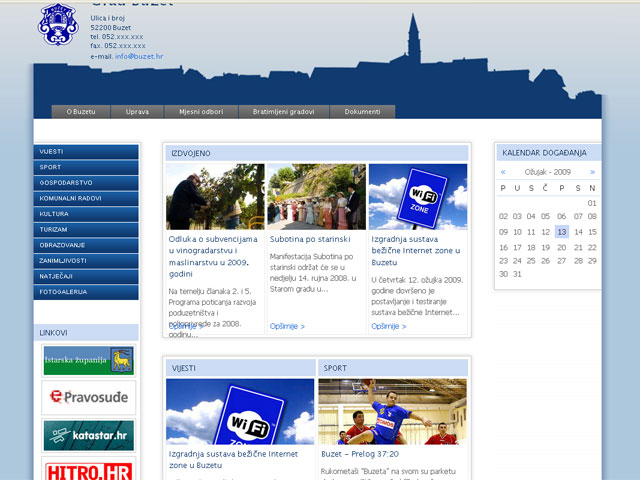640x480 pixels.
Task: Open the VIJESTI sidebar category
Action: 86,151
